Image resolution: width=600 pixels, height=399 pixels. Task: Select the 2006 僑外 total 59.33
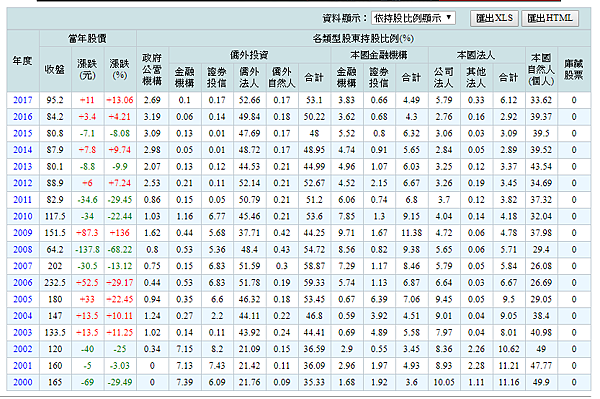coord(314,283)
